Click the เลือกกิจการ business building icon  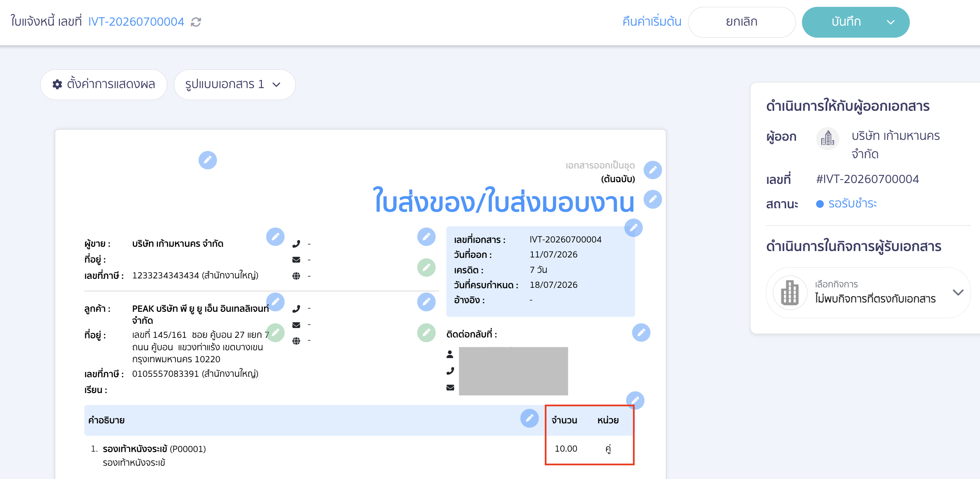click(790, 293)
